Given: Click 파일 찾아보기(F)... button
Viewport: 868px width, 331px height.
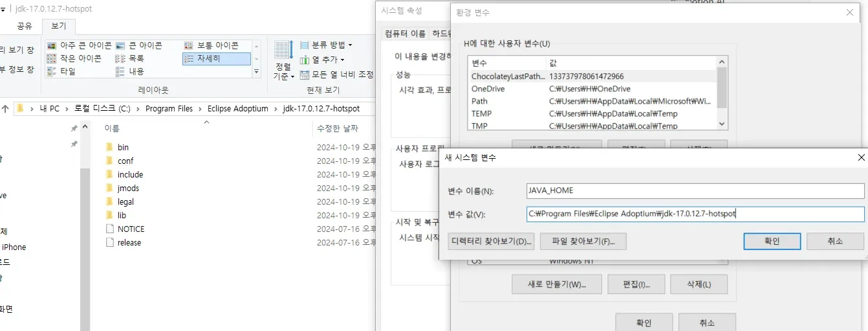Looking at the screenshot, I should tap(583, 242).
